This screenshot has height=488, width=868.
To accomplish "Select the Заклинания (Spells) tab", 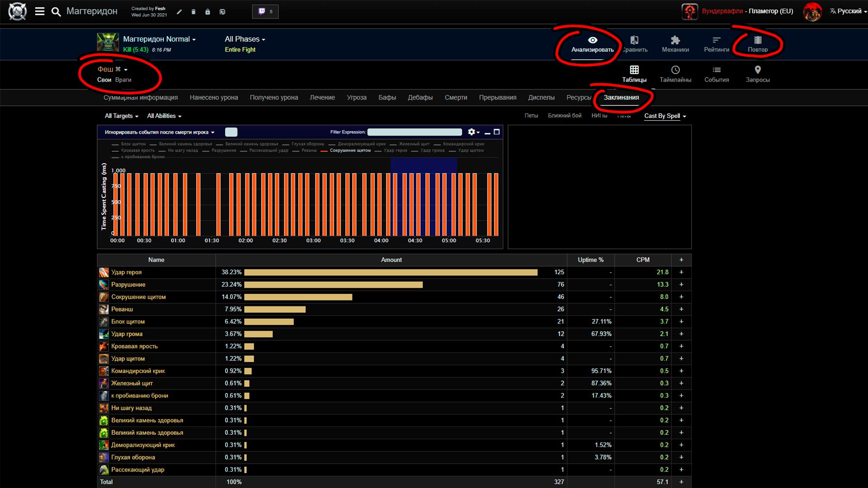I will click(x=621, y=97).
